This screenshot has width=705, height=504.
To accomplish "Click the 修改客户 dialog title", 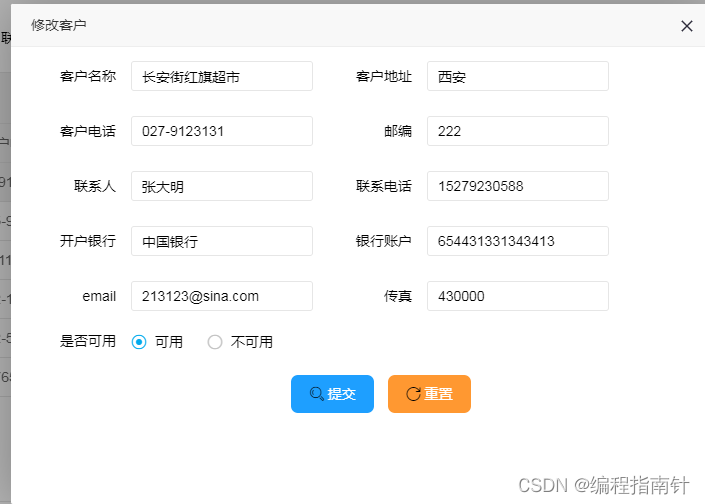I will (x=58, y=25).
